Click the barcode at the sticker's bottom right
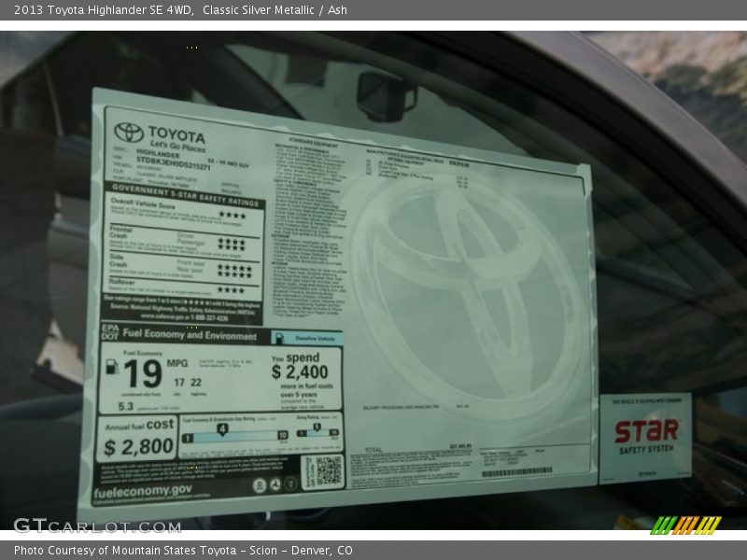747x560 pixels. tap(516, 472)
